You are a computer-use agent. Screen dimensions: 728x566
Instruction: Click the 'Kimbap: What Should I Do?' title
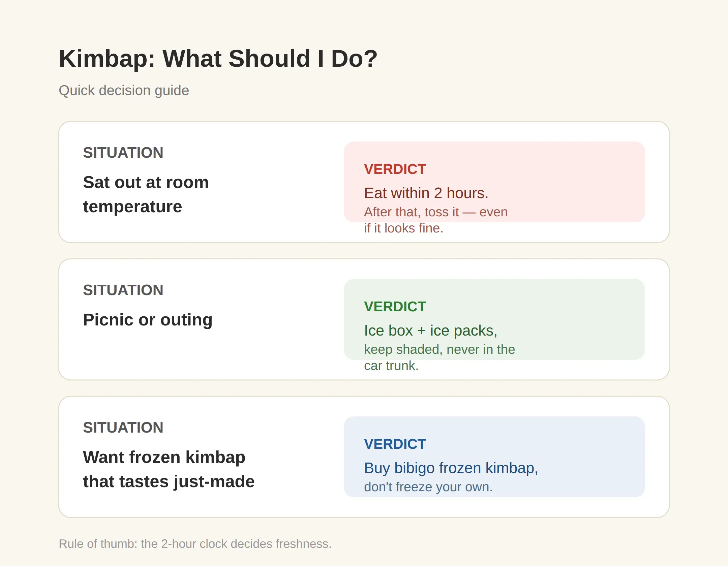218,59
